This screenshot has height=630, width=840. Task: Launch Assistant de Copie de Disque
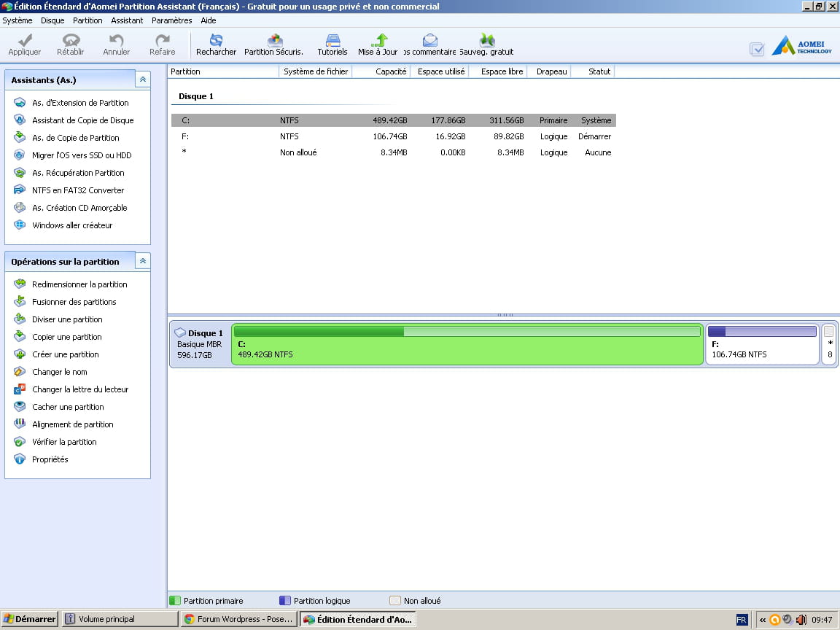tap(83, 120)
